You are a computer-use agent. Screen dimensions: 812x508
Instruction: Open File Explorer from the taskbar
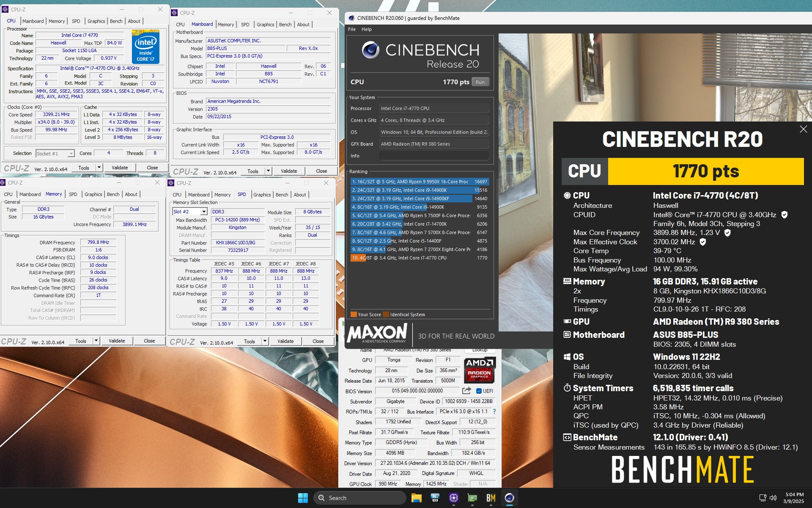click(416, 498)
